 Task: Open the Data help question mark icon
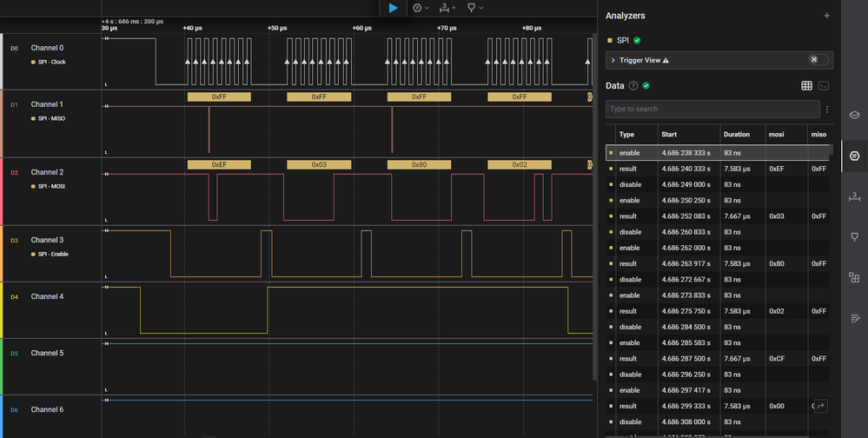click(633, 86)
